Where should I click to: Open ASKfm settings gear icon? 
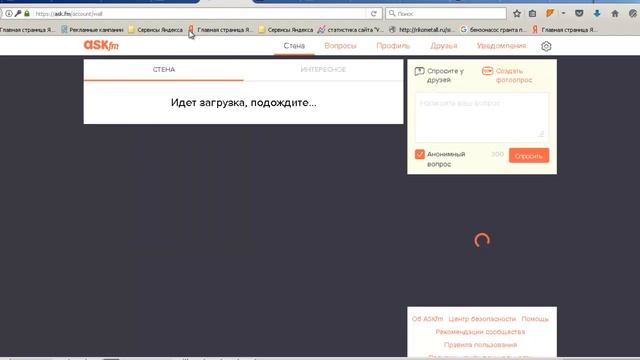pyautogui.click(x=546, y=46)
